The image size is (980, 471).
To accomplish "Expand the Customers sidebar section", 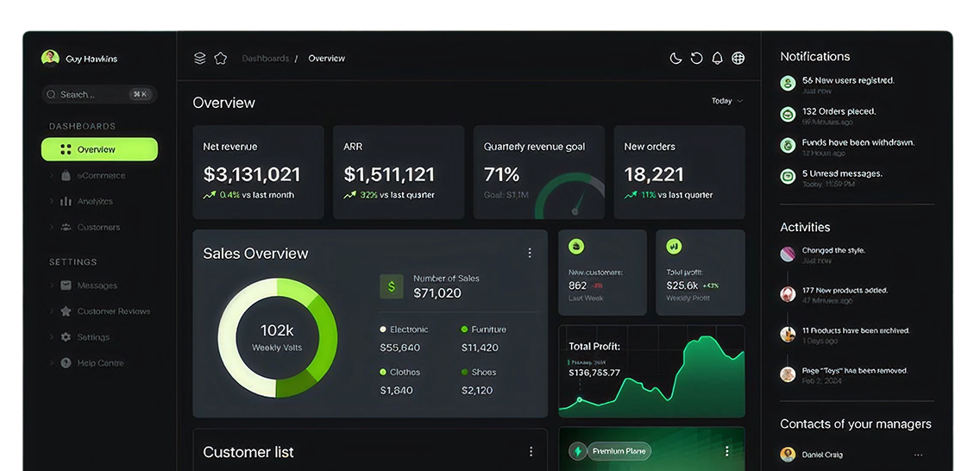I will pyautogui.click(x=97, y=227).
